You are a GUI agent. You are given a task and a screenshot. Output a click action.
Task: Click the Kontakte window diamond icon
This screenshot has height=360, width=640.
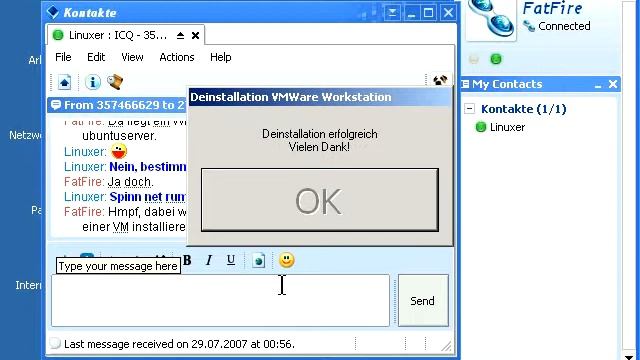[53, 12]
